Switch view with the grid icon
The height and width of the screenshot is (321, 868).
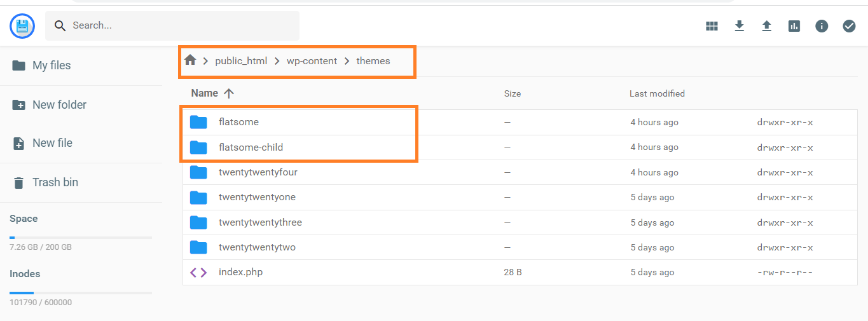(x=712, y=26)
